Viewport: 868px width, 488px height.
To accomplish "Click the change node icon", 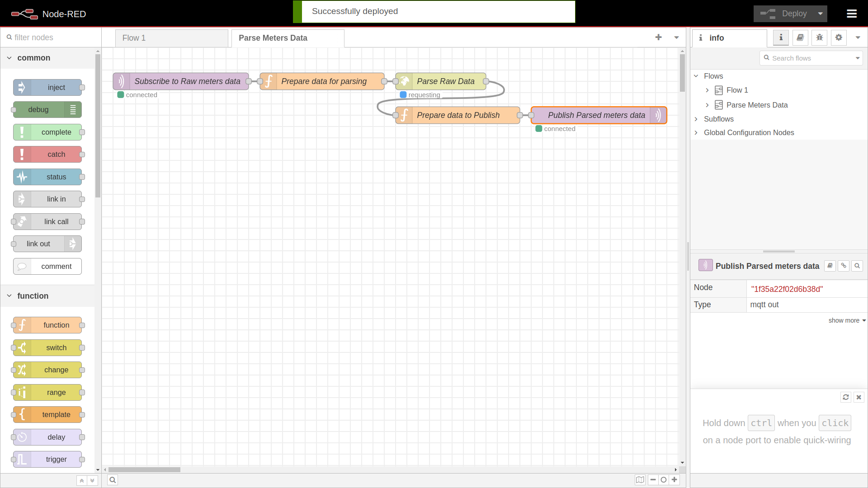I will tap(22, 370).
